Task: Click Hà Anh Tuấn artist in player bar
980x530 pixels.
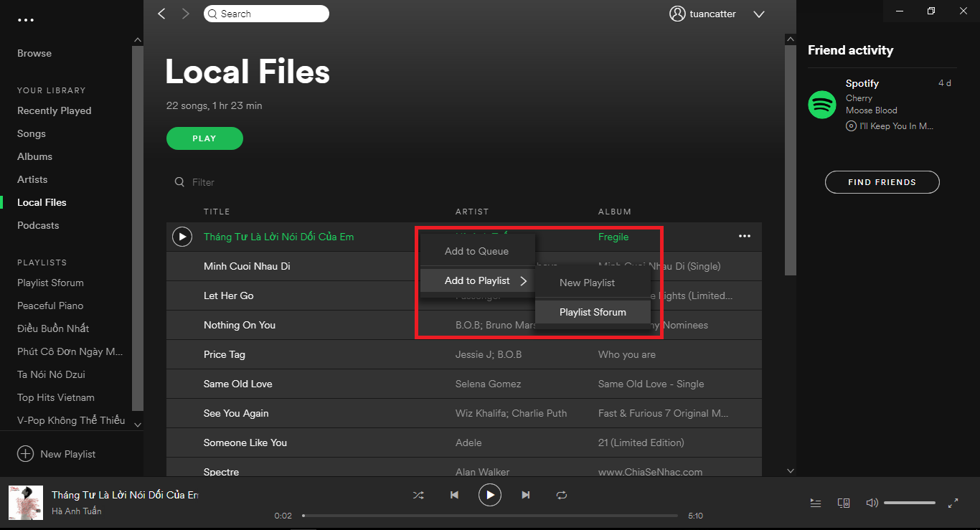Action: (77, 511)
